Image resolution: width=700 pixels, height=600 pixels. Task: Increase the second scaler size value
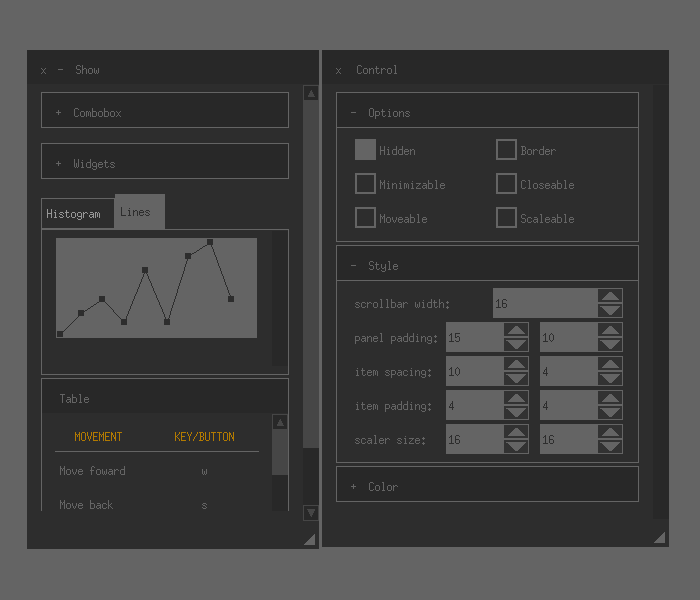click(610, 432)
